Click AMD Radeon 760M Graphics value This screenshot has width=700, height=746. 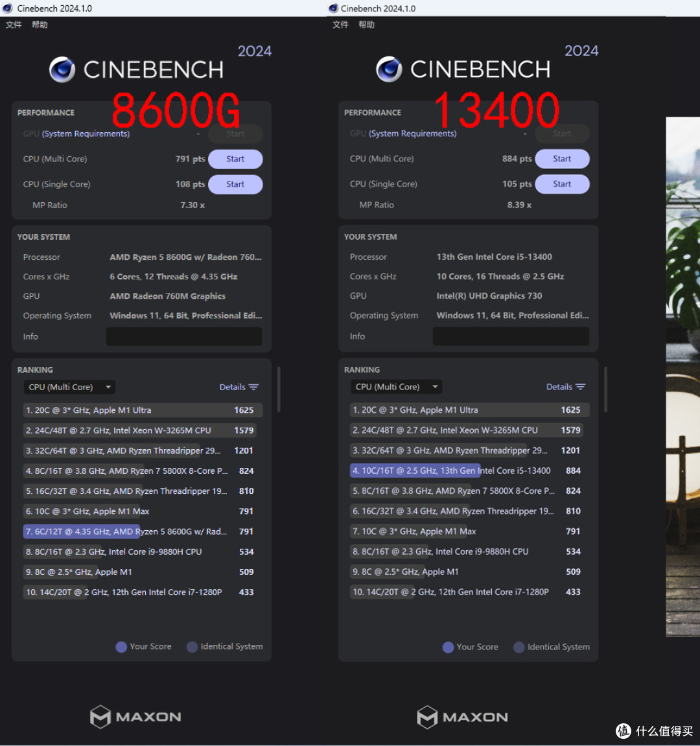[167, 296]
